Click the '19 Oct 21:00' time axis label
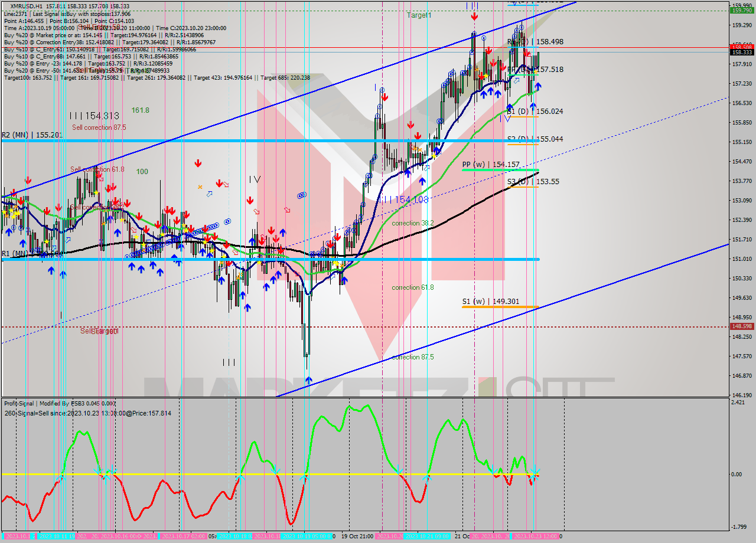The width and height of the screenshot is (756, 543). [357, 537]
